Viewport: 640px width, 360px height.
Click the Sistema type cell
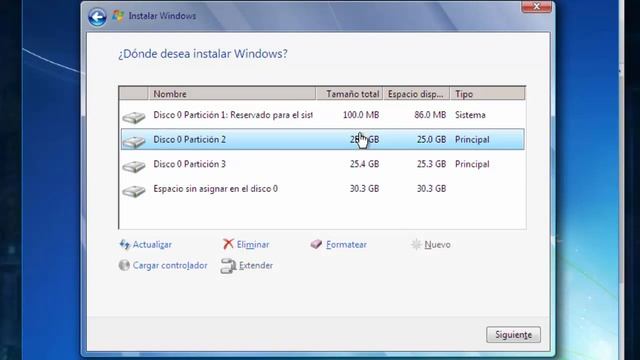pyautogui.click(x=470, y=115)
